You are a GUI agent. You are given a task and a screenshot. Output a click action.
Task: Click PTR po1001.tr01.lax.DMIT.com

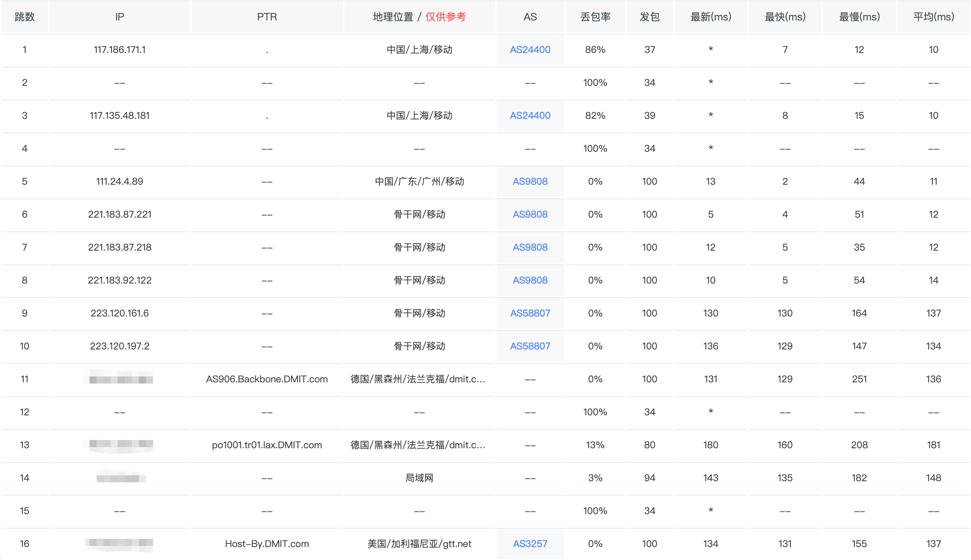click(x=267, y=445)
